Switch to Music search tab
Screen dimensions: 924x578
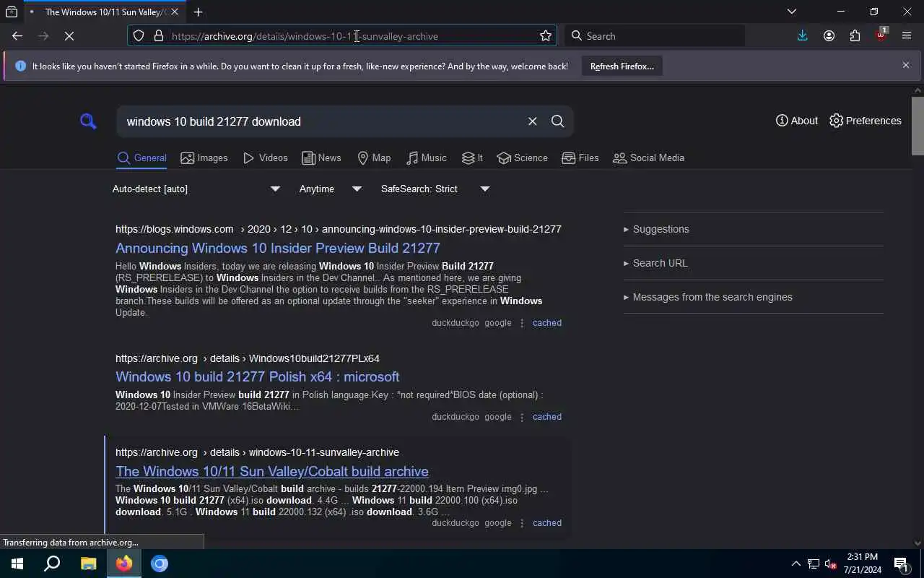pyautogui.click(x=427, y=158)
